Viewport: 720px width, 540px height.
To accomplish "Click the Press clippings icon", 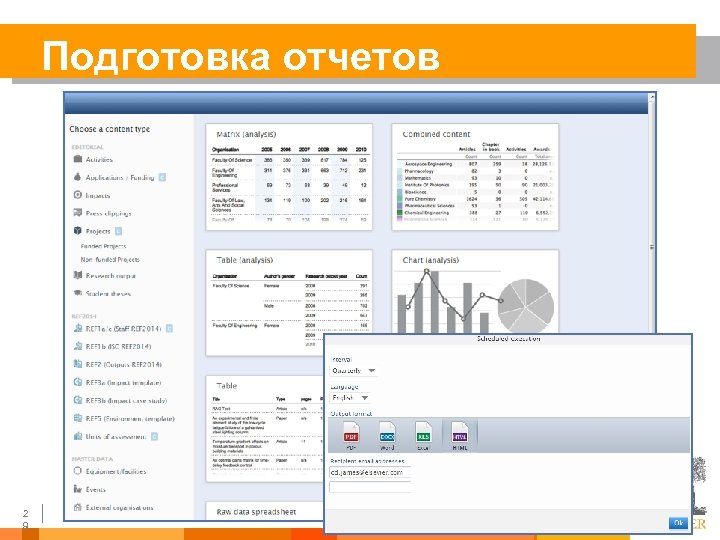I will pyautogui.click(x=78, y=213).
